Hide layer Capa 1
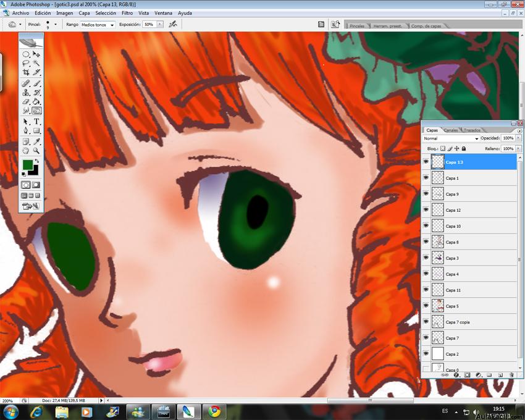525x420 pixels. (x=426, y=178)
